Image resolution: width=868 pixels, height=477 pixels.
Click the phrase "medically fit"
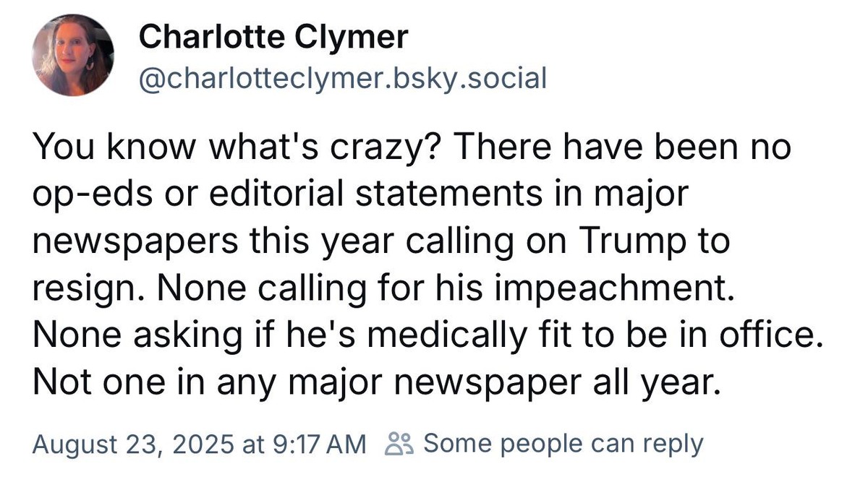click(x=454, y=334)
